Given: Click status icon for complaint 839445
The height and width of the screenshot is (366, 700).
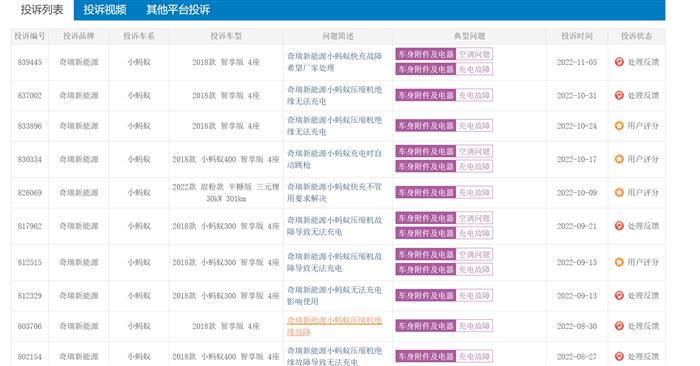Looking at the screenshot, I should (x=619, y=62).
